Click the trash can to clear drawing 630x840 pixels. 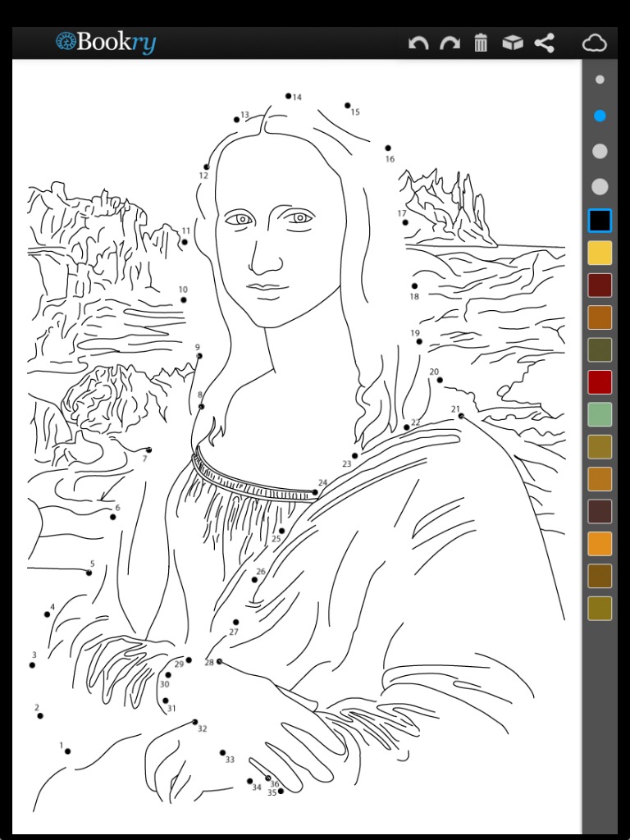click(481, 43)
